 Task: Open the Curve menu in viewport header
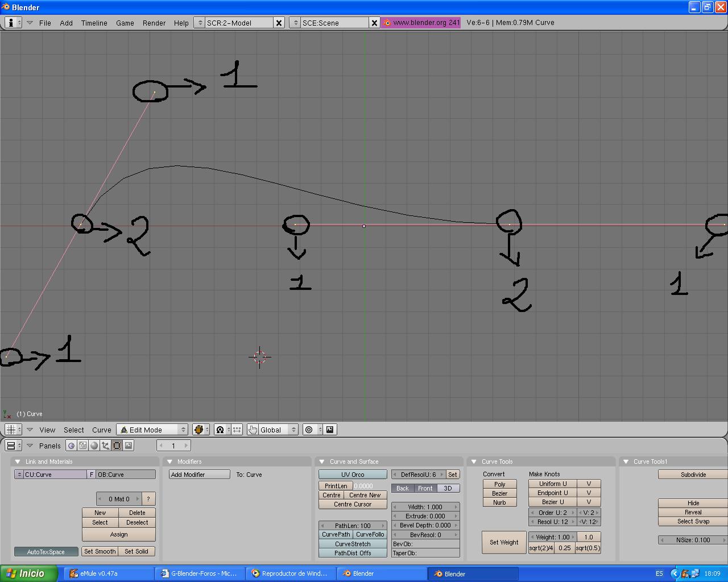point(101,430)
